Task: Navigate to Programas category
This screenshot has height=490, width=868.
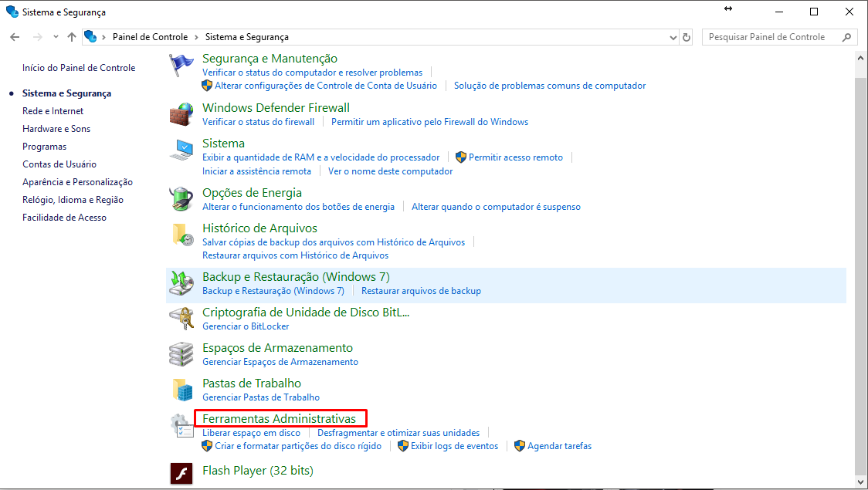Action: (x=44, y=147)
